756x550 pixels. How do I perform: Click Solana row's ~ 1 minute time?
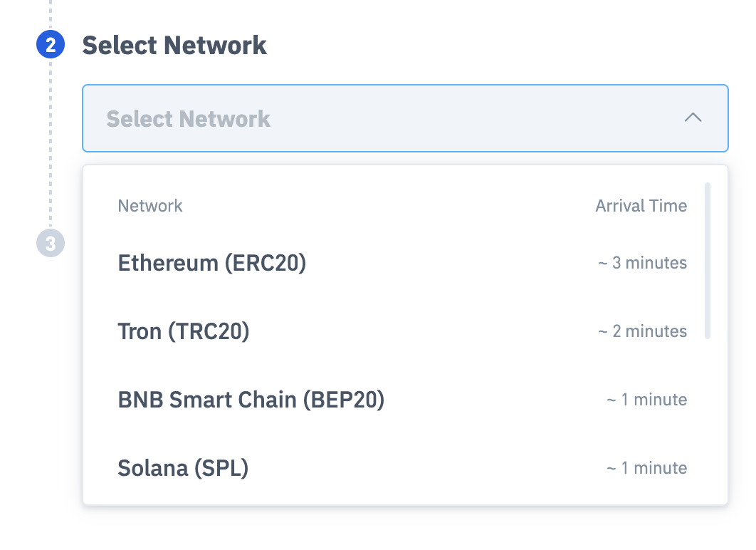pyautogui.click(x=646, y=468)
